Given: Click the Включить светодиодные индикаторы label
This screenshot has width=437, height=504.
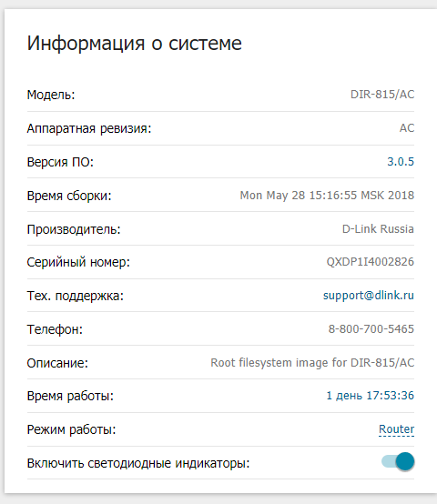Looking at the screenshot, I should (138, 463).
